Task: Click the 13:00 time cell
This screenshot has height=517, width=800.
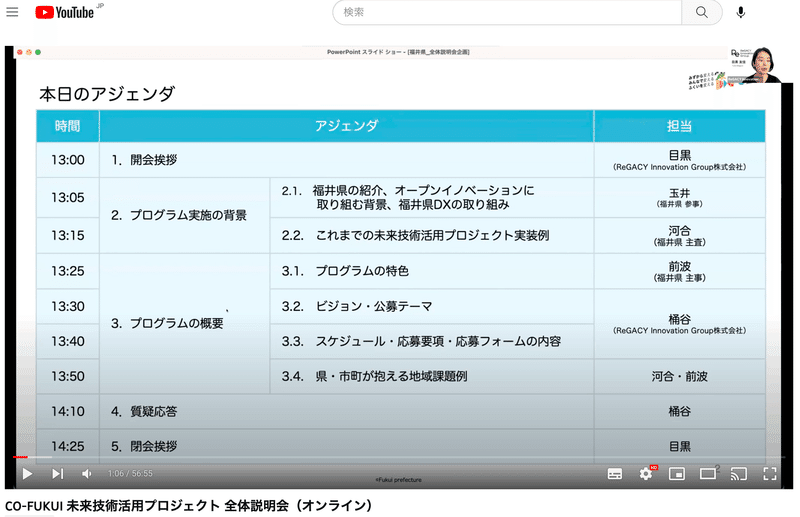Action: 68,160
